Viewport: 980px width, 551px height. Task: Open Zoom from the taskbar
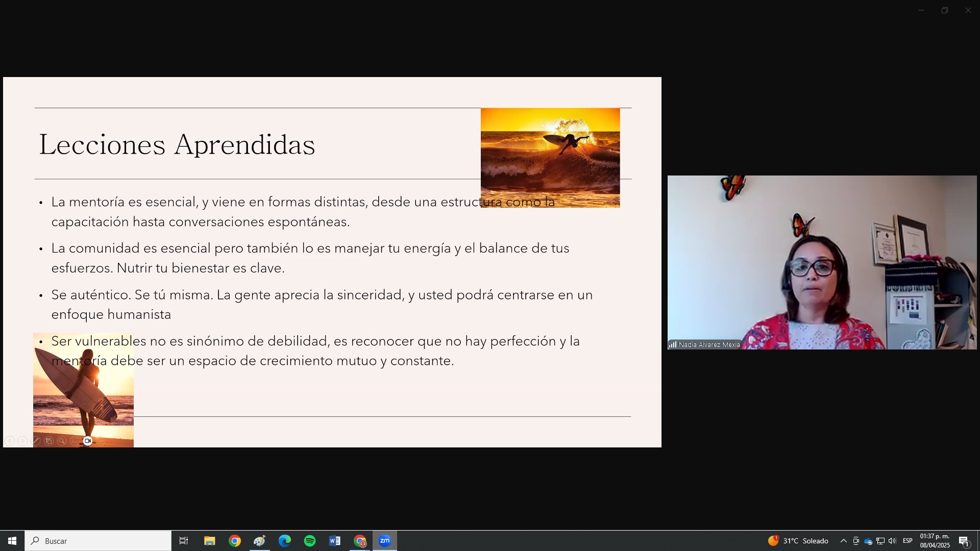(x=385, y=541)
